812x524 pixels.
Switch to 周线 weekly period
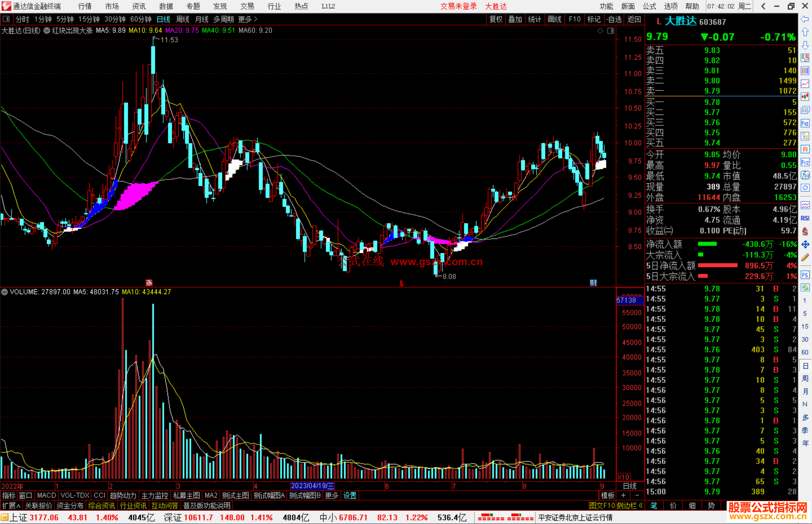click(x=183, y=19)
